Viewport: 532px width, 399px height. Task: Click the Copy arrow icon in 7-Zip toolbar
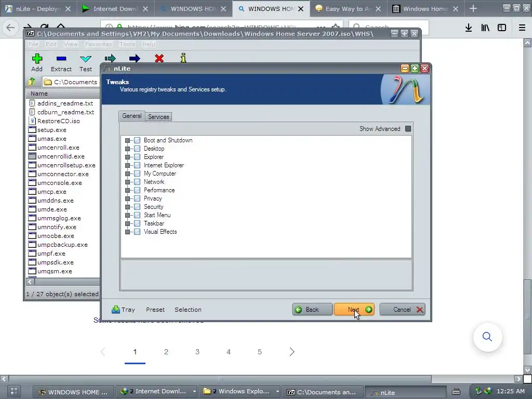pos(110,58)
